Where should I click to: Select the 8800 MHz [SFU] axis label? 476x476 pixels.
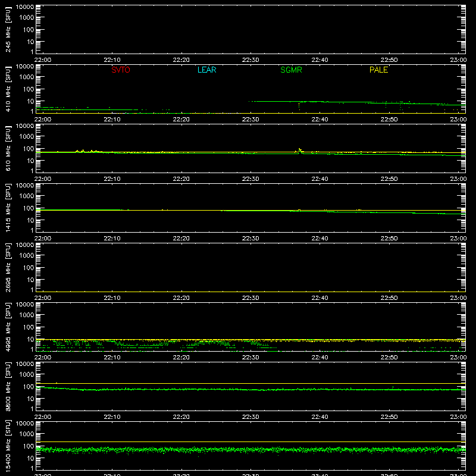(8, 387)
